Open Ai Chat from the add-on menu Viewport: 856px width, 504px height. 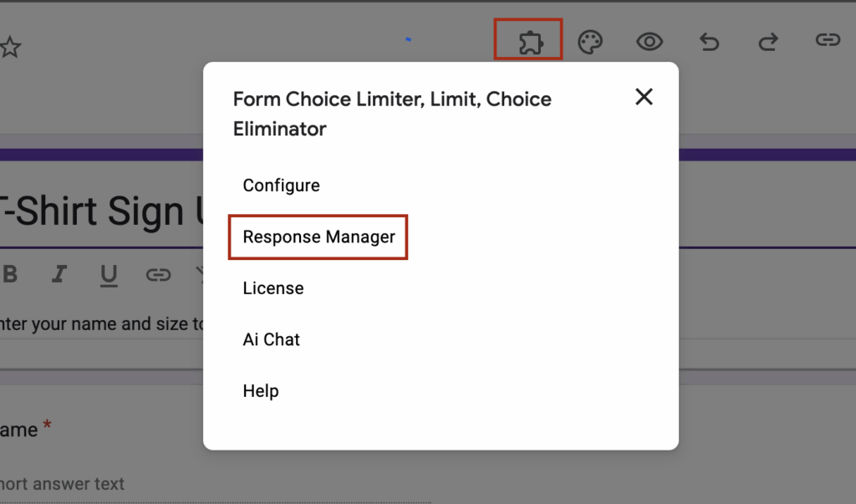click(271, 339)
